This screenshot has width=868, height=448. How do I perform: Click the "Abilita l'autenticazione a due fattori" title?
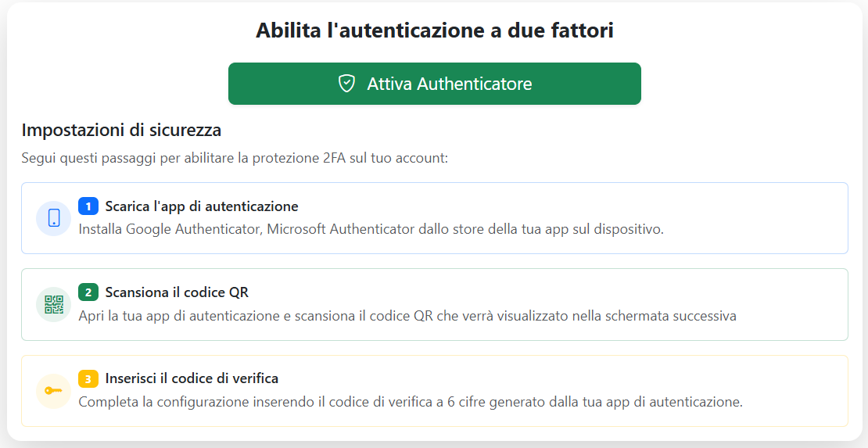click(x=434, y=30)
